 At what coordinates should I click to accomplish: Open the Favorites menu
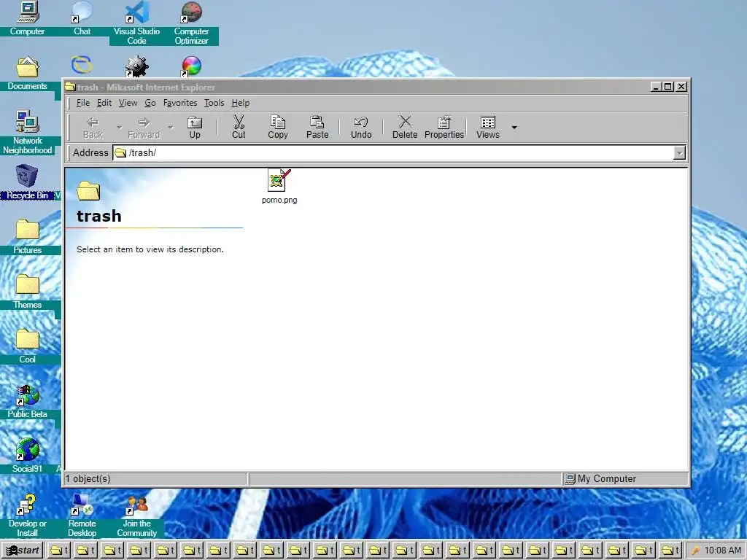[180, 103]
